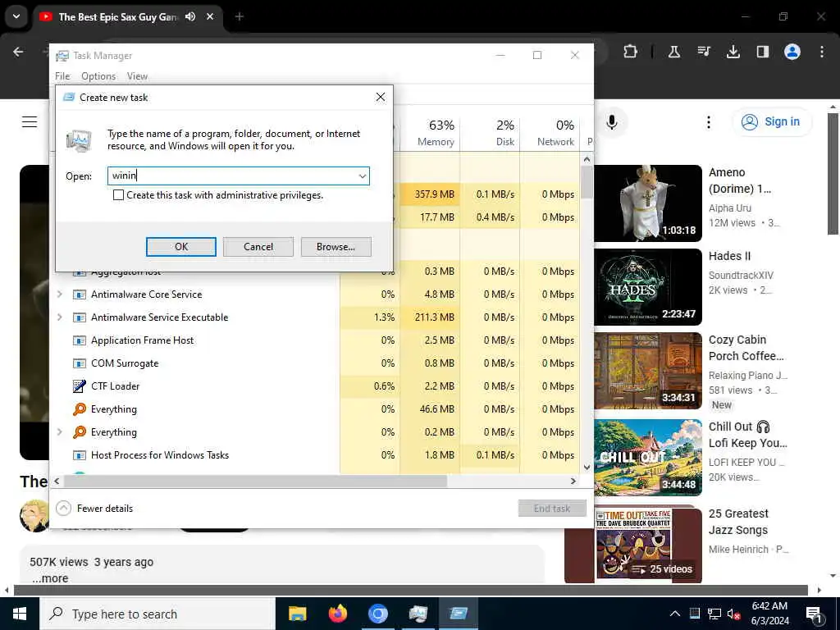This screenshot has width=840, height=630.
Task: Click Antimalware Core Service icon
Action: 80,294
